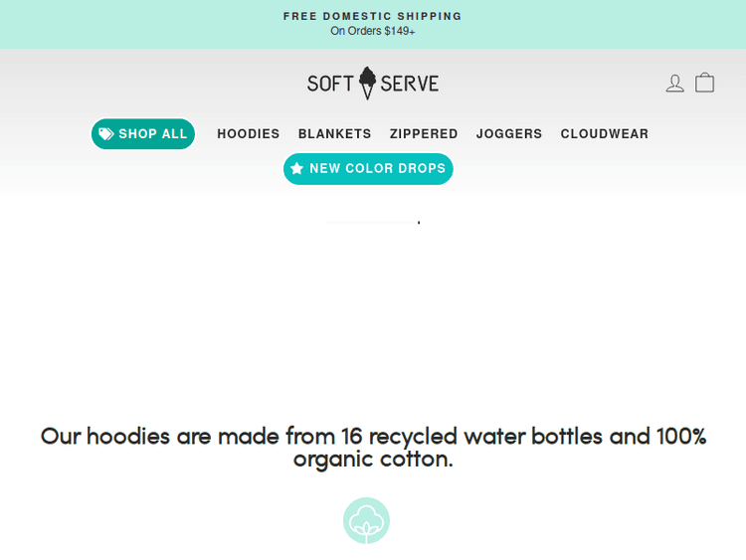
Task: Click the thin slideshow progress bar
Action: tap(372, 222)
